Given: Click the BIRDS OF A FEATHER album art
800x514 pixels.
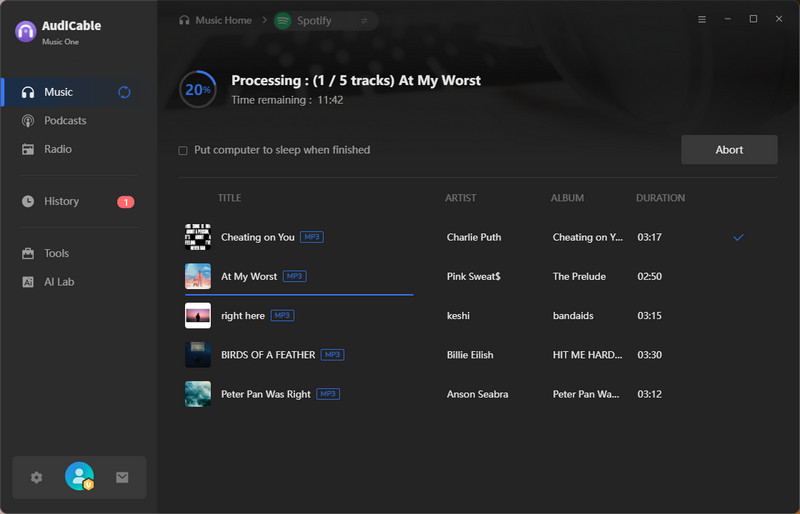Looking at the screenshot, I should point(198,355).
